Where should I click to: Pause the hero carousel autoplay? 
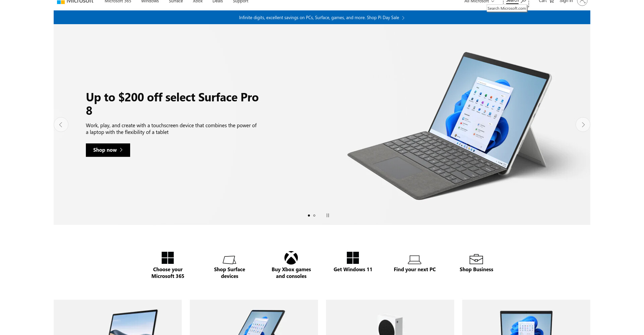point(328,216)
